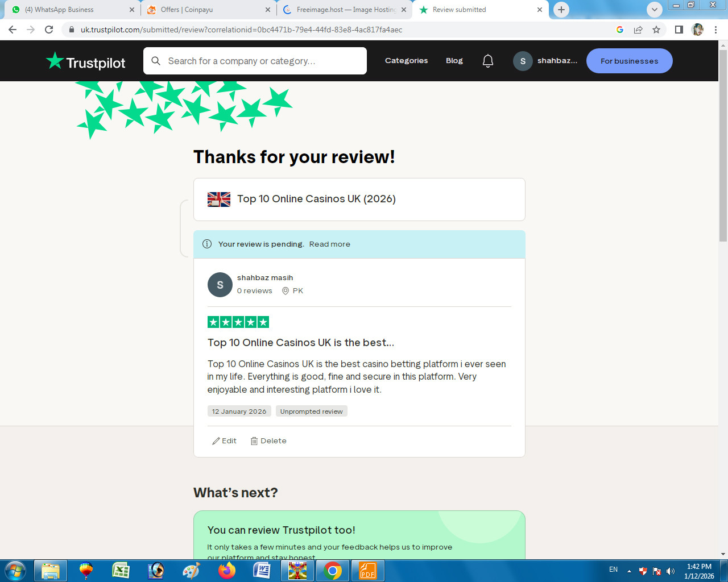
Task: Close the Freeimage.host tab
Action: pos(404,10)
